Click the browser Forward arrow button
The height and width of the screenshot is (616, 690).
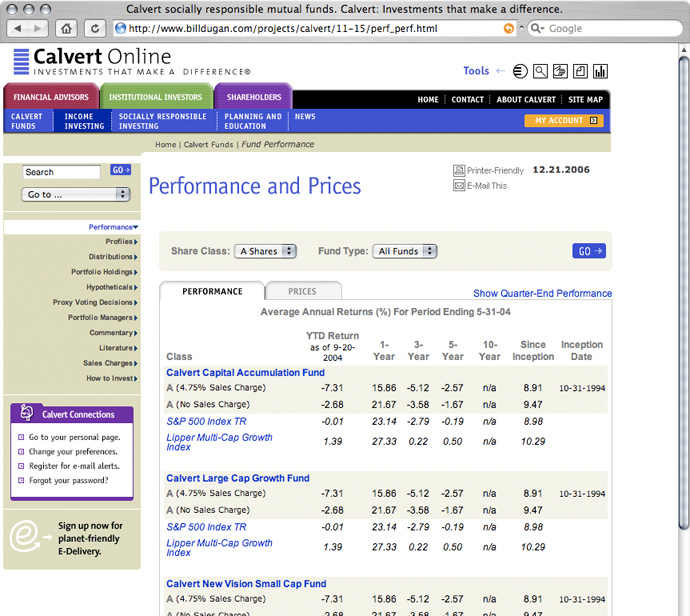coord(38,29)
